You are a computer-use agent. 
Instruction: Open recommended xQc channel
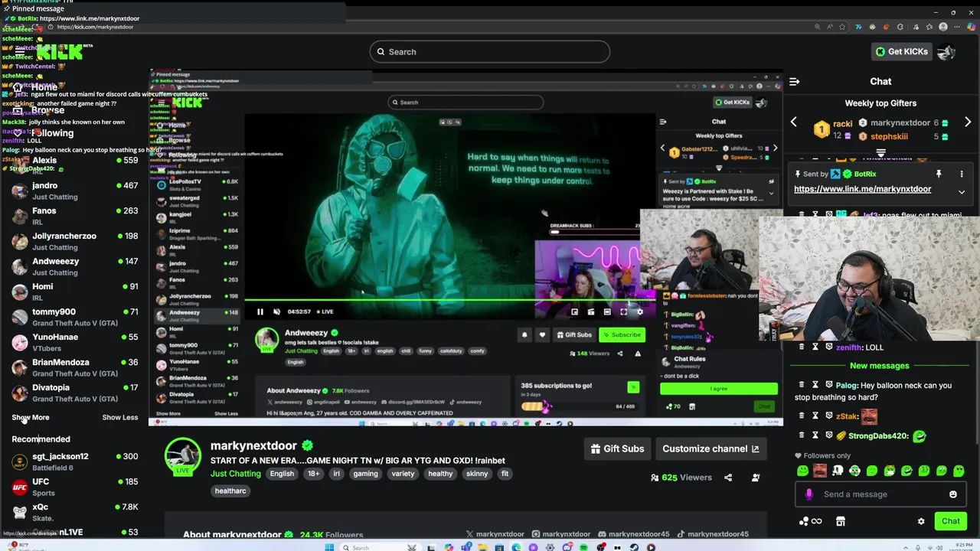(x=74, y=512)
